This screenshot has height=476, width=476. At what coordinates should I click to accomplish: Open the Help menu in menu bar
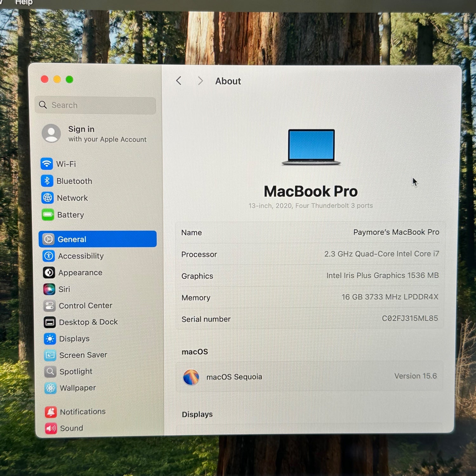click(x=24, y=3)
